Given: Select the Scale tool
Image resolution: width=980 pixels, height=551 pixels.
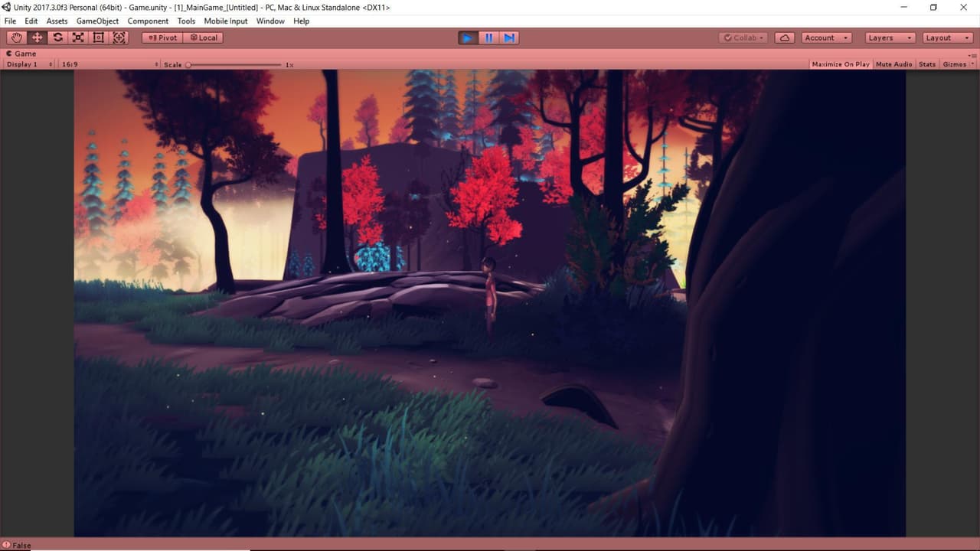Looking at the screenshot, I should [78, 37].
